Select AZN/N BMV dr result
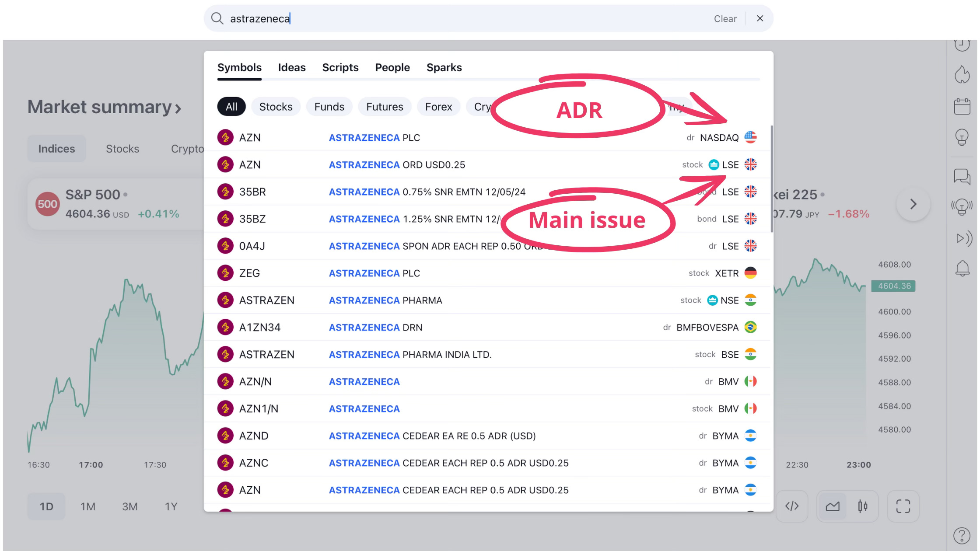980x551 pixels. 487,381
